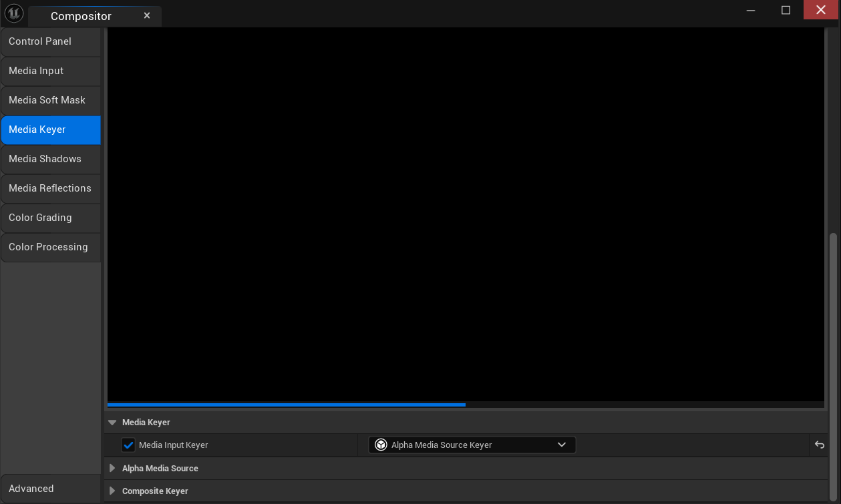Screen dimensions: 841x504
Task: Switch to Color Processing tab
Action: click(x=50, y=247)
